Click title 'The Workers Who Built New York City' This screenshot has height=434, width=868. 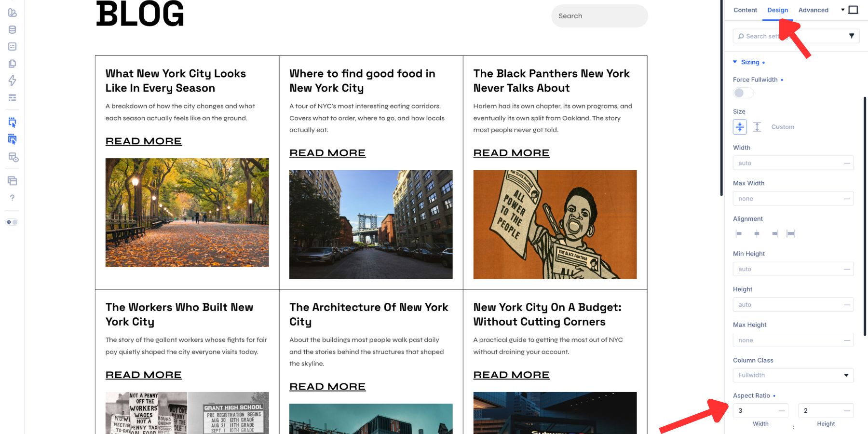click(179, 314)
